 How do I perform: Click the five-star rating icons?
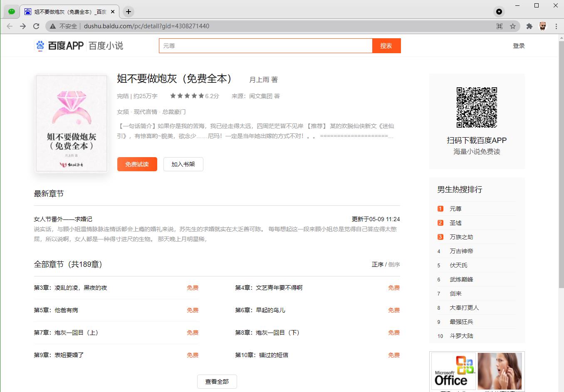187,96
